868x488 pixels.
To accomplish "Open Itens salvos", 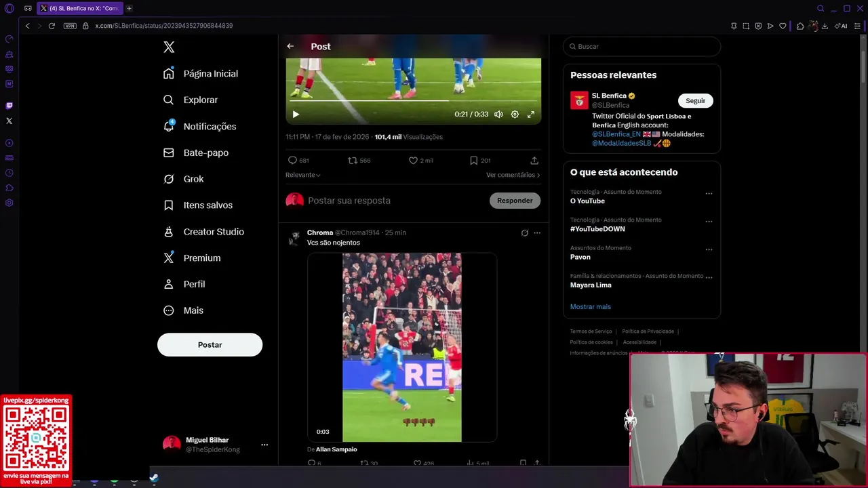I will (x=198, y=205).
